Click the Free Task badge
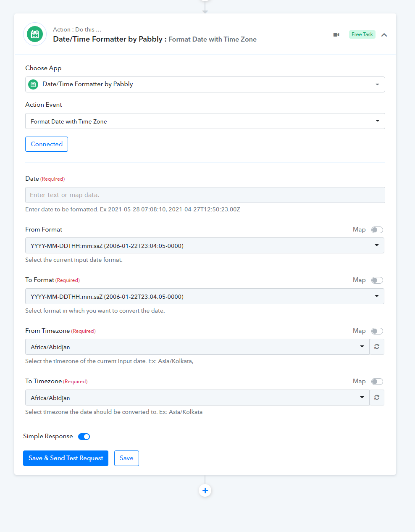The height and width of the screenshot is (532, 415). [362, 34]
